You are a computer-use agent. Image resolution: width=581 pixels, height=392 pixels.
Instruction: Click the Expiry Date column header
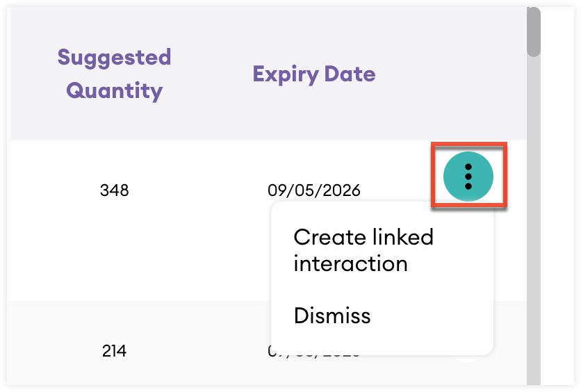tap(313, 74)
